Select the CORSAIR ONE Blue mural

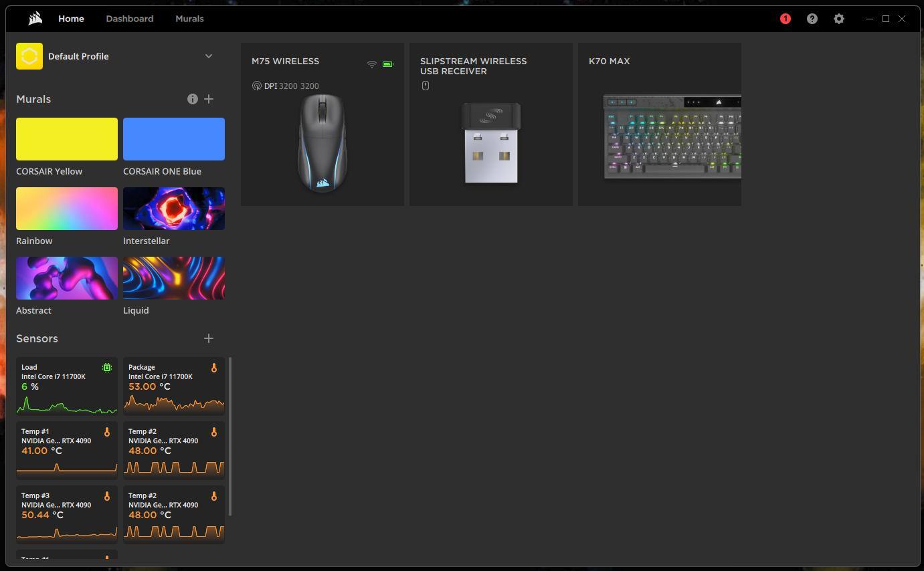(x=174, y=139)
